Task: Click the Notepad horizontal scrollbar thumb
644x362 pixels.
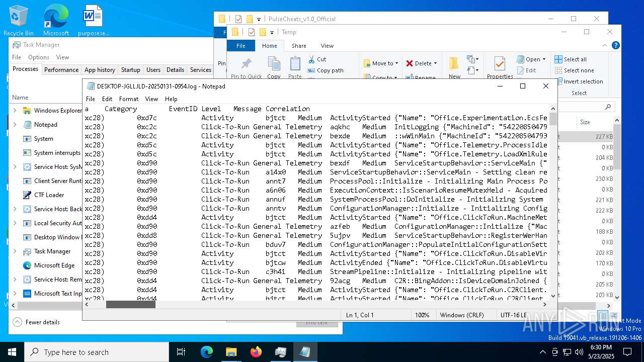Action: (x=131, y=305)
